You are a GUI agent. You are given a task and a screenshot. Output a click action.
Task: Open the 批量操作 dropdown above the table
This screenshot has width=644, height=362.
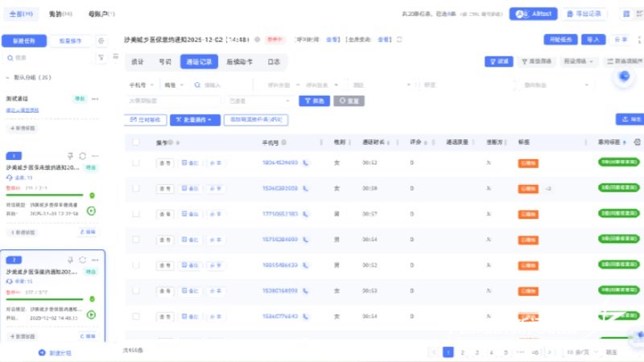(x=194, y=119)
